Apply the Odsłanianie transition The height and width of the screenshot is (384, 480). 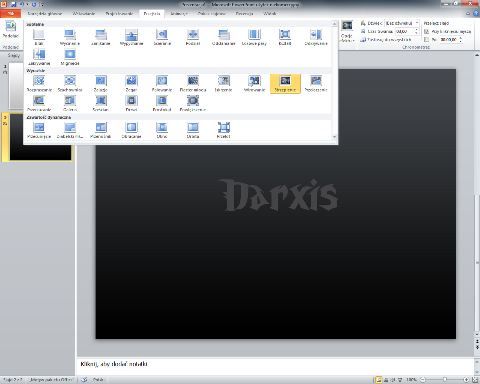224,37
